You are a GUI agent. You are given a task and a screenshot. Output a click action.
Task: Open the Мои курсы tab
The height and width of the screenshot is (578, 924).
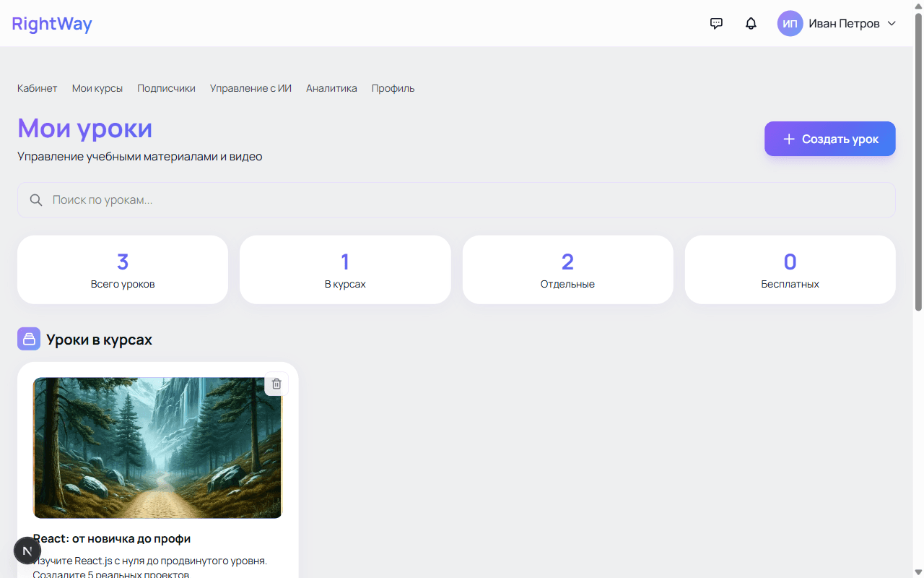(97, 88)
